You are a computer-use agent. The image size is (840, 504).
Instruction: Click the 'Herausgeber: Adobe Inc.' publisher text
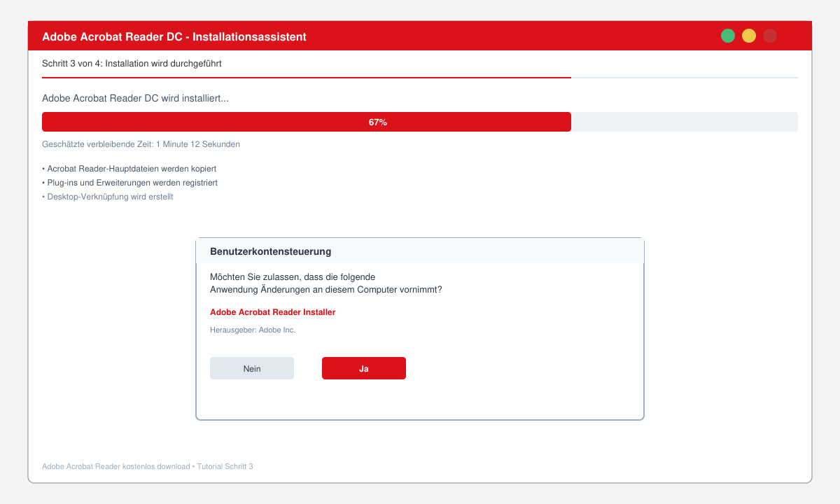[x=253, y=330]
